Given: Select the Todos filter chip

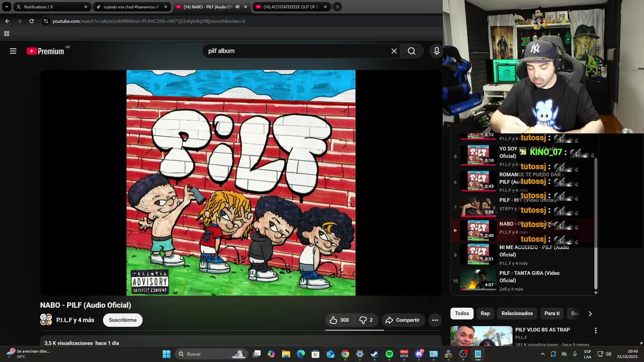Looking at the screenshot, I should (x=462, y=313).
